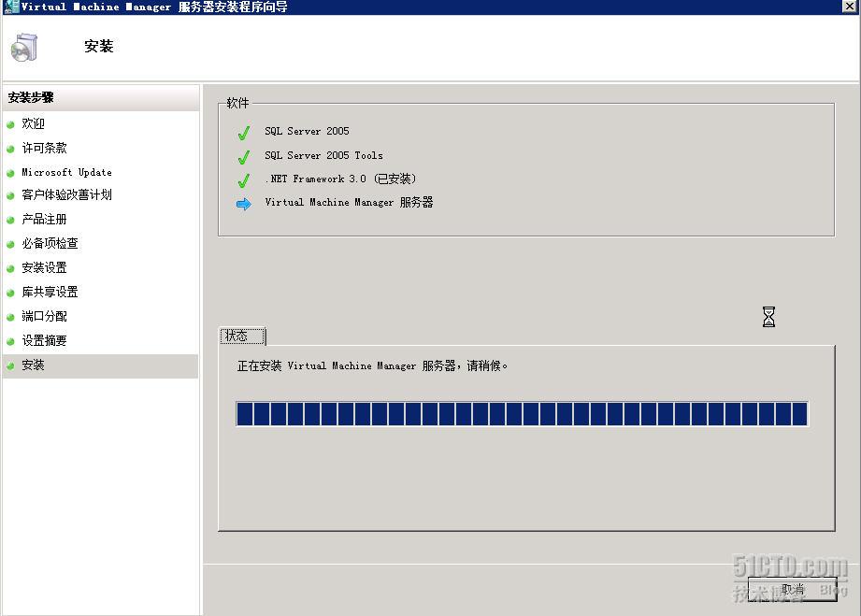Click green bullet next to Microsoft Update
Viewport: 861px width, 616px height.
pyautogui.click(x=10, y=173)
